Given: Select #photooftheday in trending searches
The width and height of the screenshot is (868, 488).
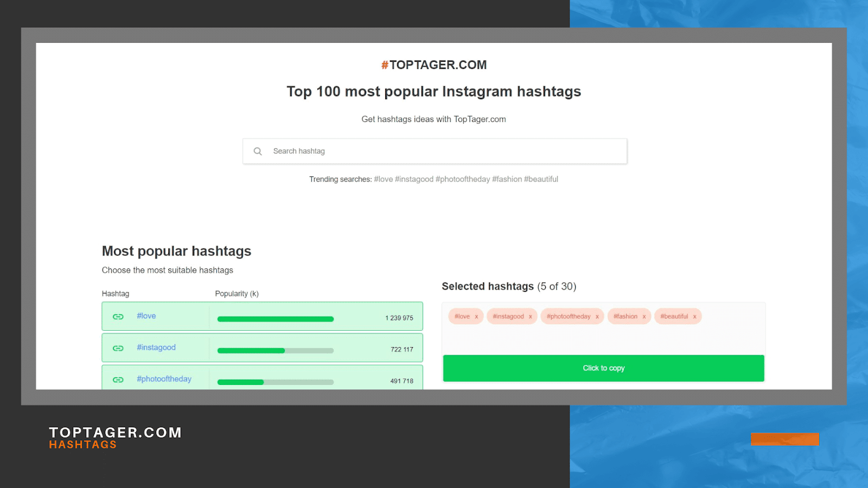Looking at the screenshot, I should coord(462,179).
